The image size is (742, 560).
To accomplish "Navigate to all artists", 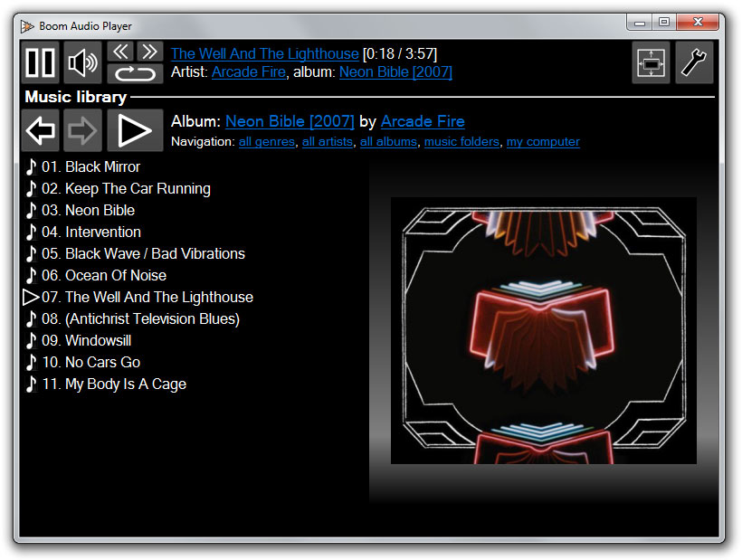I will point(328,142).
